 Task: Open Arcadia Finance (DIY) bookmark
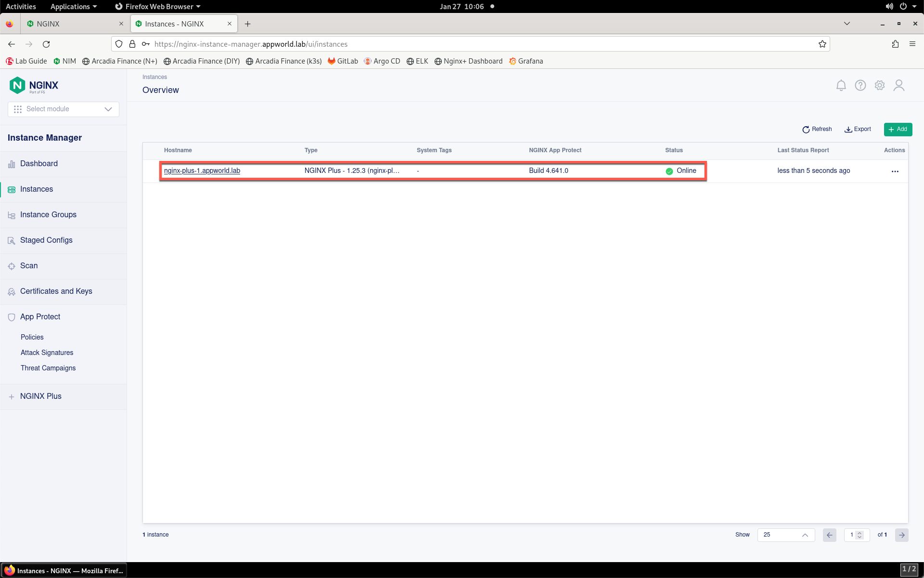(x=202, y=61)
